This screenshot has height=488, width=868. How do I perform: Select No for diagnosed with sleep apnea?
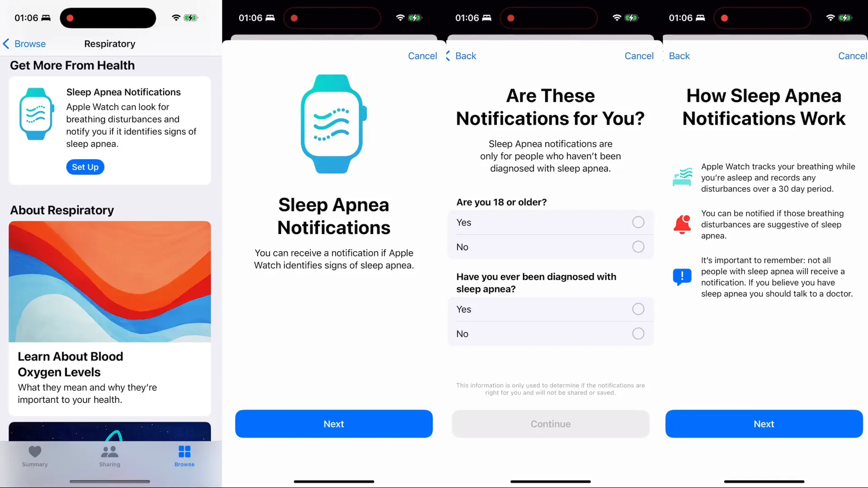637,333
